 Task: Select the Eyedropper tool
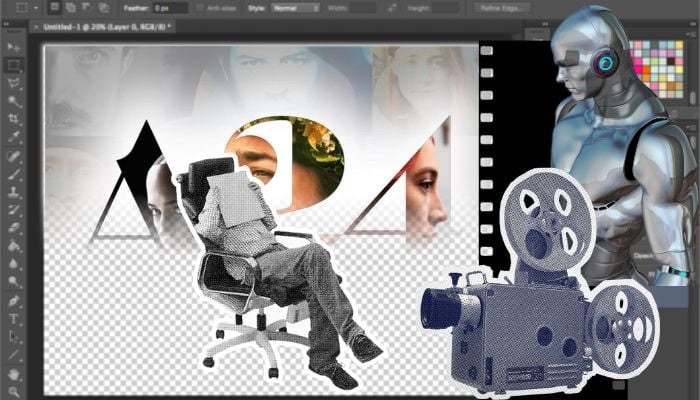point(13,137)
